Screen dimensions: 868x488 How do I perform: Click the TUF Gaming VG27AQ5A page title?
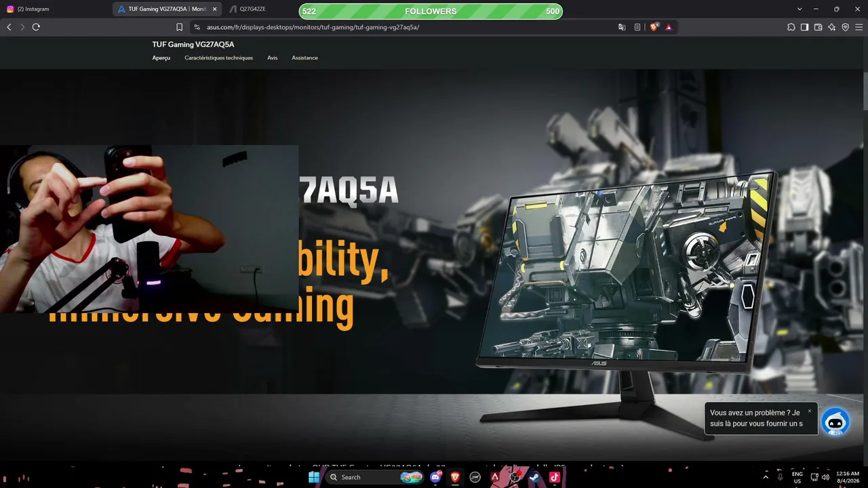pos(193,45)
